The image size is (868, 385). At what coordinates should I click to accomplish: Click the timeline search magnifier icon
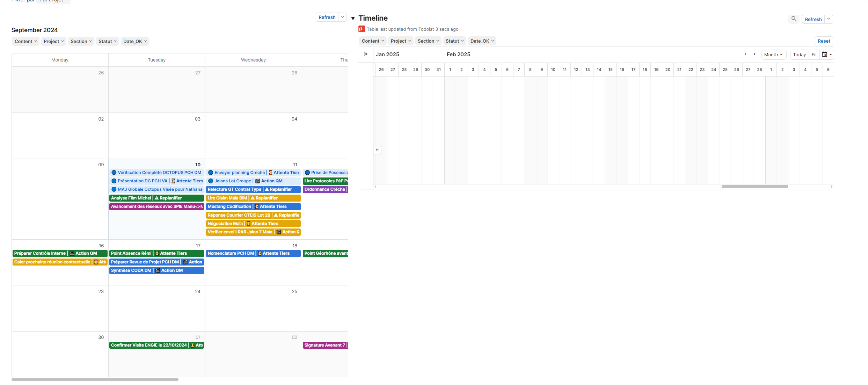(x=794, y=19)
